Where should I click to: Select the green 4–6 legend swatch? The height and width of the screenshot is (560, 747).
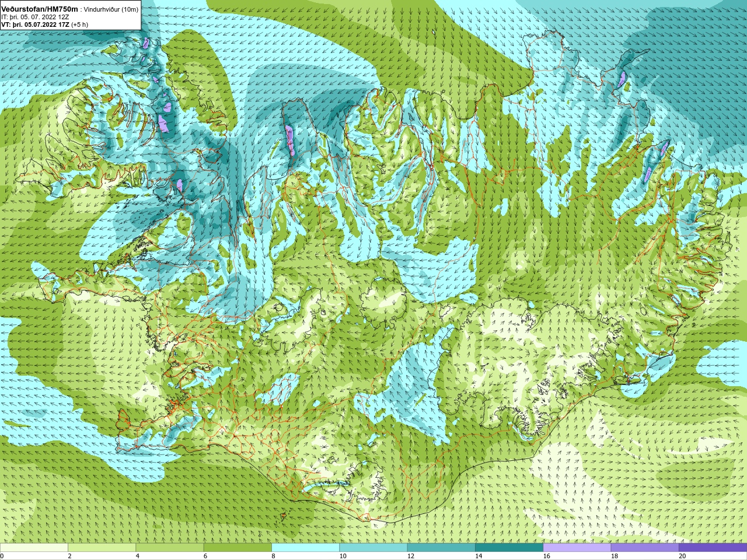(170, 548)
